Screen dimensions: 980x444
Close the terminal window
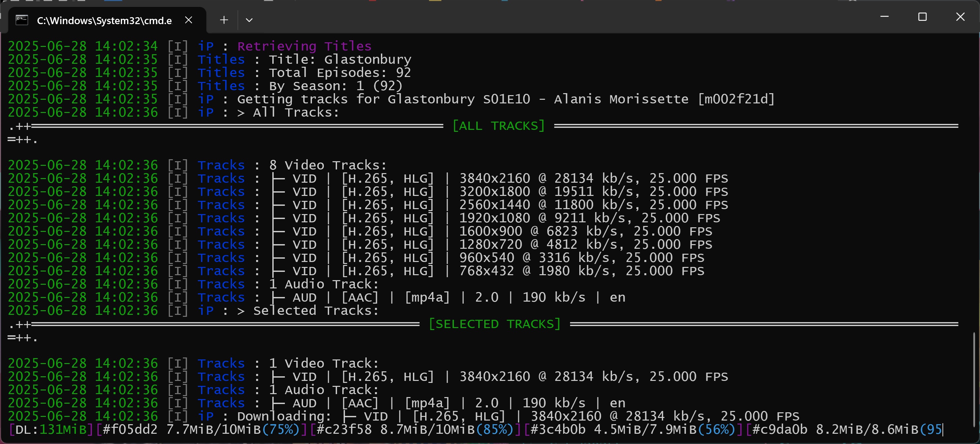960,17
